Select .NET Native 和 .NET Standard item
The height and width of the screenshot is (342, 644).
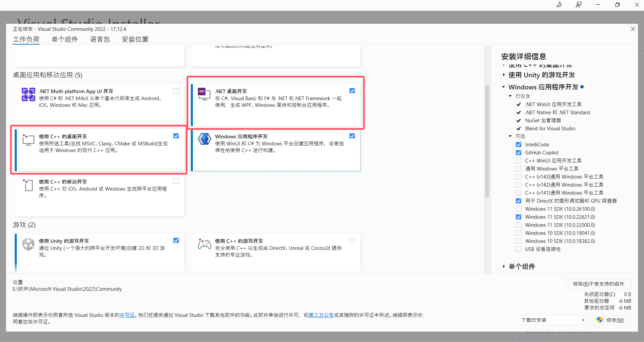pos(557,113)
